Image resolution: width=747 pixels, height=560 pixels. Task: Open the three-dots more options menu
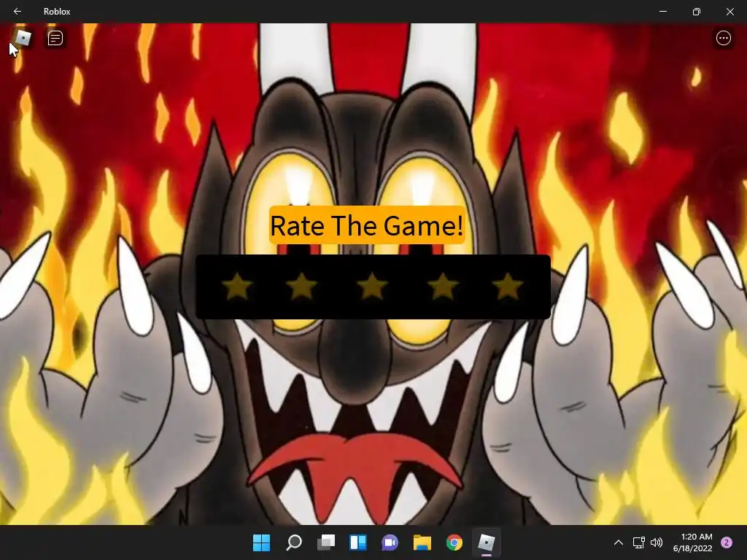pyautogui.click(x=723, y=38)
